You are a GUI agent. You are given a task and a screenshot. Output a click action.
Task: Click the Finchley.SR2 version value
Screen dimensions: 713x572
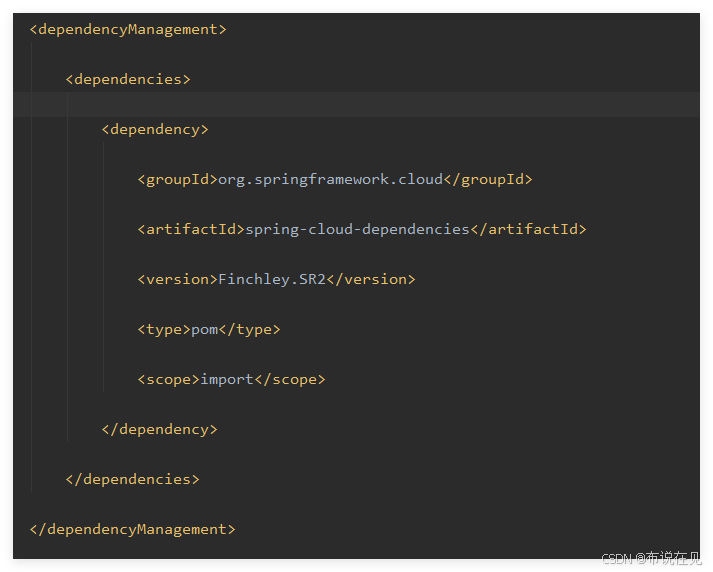272,280
